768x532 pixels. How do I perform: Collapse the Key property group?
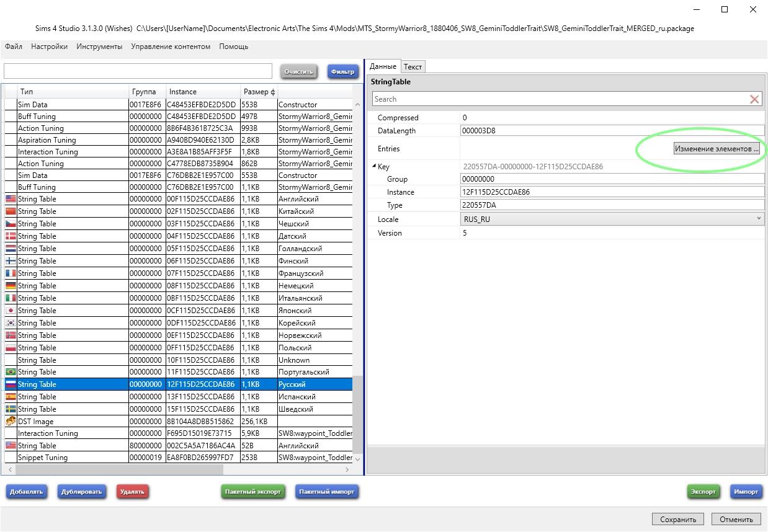[374, 166]
